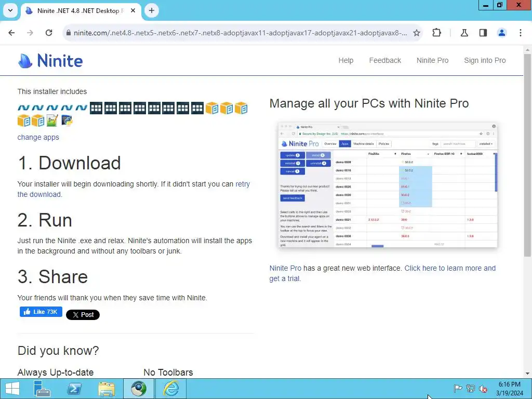Click the Python app icon in installer list
The image size is (532, 399).
(67, 121)
